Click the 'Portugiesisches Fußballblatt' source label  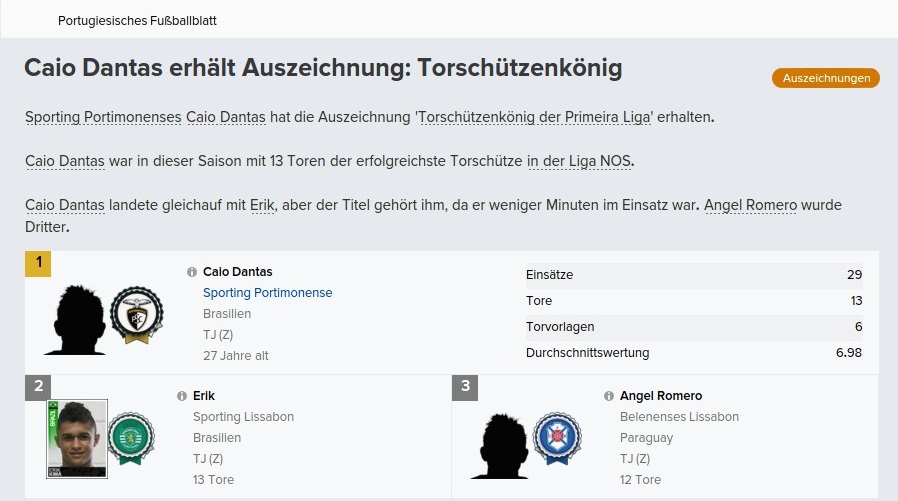(x=137, y=20)
